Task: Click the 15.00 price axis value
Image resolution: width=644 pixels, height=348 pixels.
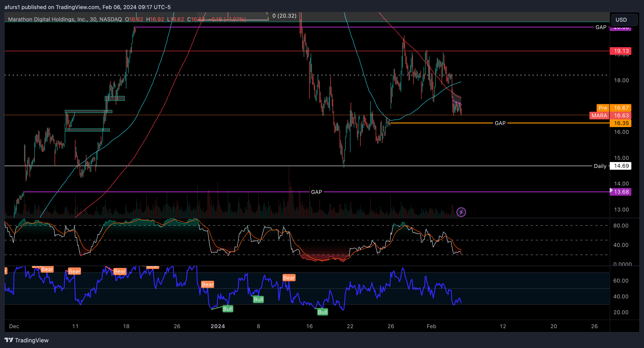Action: pos(621,158)
